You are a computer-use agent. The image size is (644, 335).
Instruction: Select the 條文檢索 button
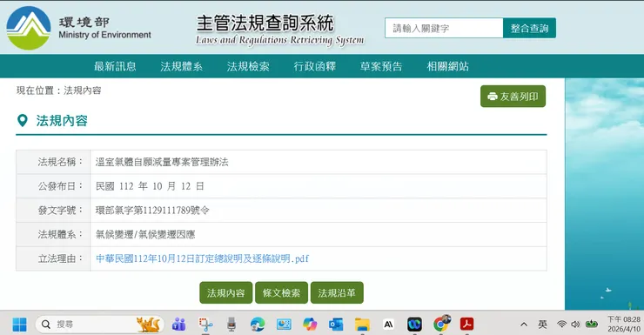pyautogui.click(x=281, y=292)
